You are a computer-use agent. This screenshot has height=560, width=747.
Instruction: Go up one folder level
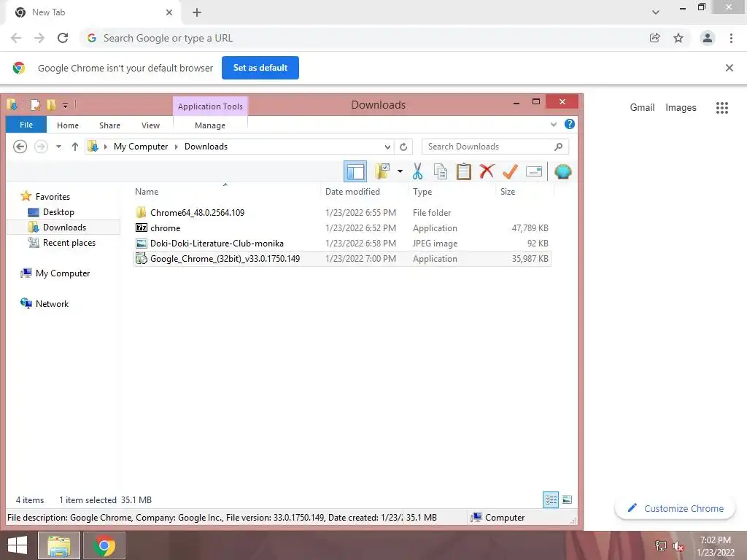coord(75,147)
